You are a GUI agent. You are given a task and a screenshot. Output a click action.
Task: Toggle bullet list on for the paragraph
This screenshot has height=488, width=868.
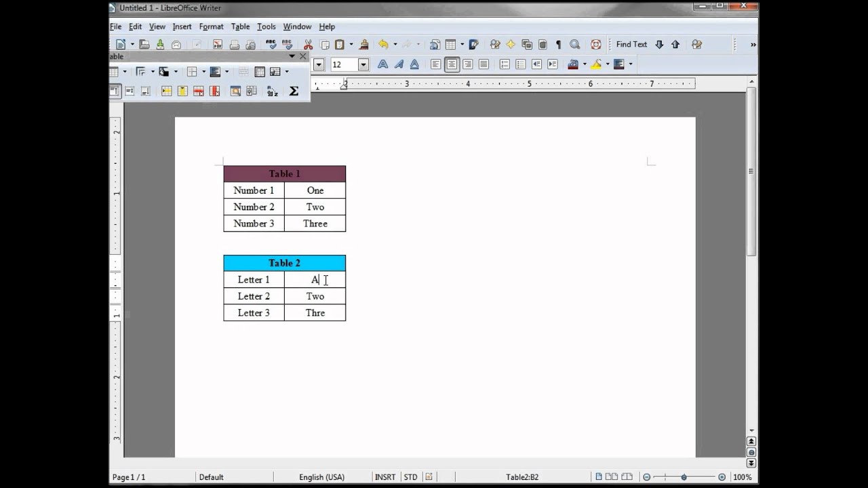pos(521,64)
